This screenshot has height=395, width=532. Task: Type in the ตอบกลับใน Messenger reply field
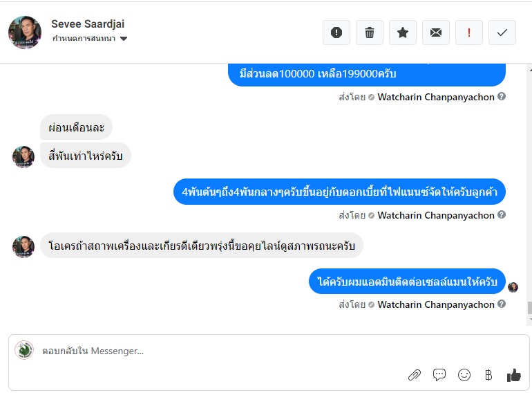pyautogui.click(x=207, y=351)
